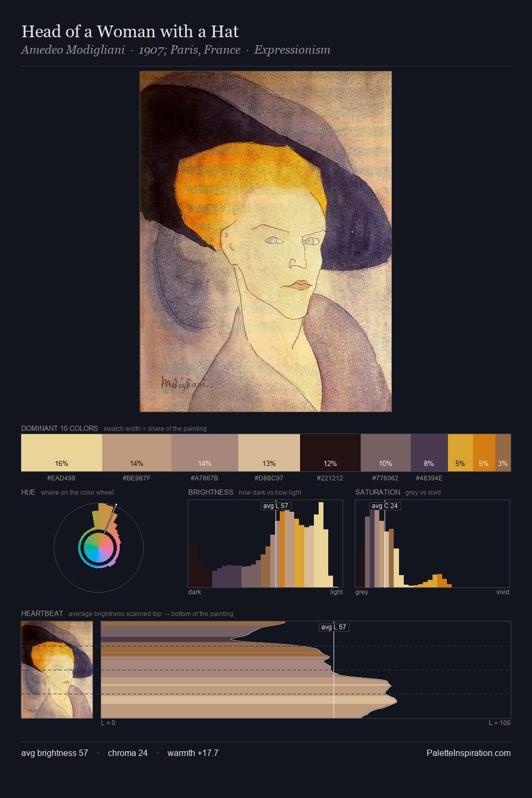Open the PaletteInspiration.com link

click(x=469, y=753)
